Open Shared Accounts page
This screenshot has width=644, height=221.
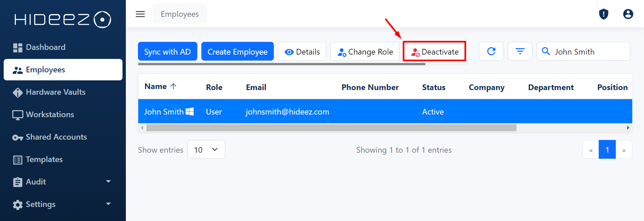point(56,137)
